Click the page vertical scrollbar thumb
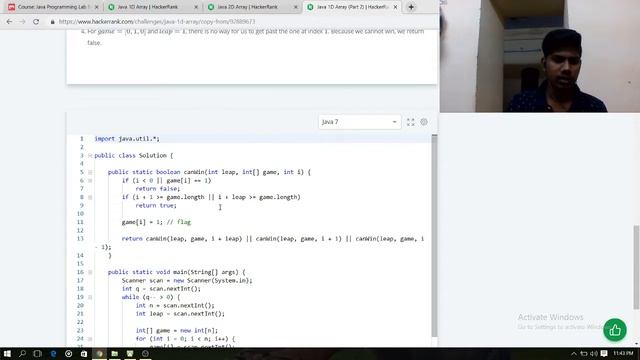Viewport: 640px width, 360px height. pyautogui.click(x=637, y=267)
